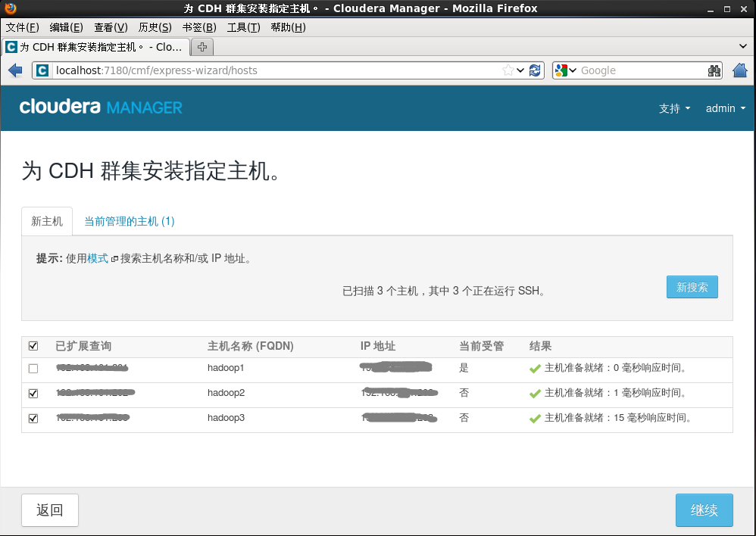Click the green checkmark in hadoop1 row
Viewport: 756px width, 536px height.
point(535,369)
